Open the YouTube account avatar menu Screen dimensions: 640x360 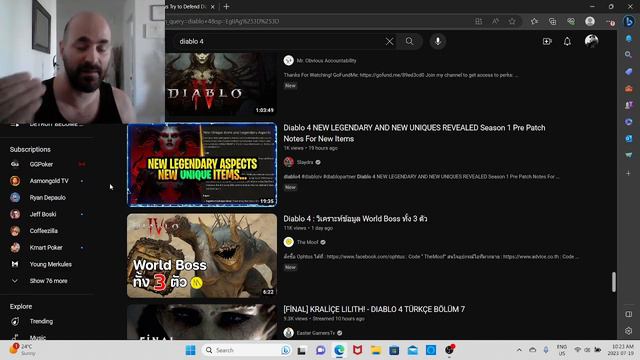(591, 41)
